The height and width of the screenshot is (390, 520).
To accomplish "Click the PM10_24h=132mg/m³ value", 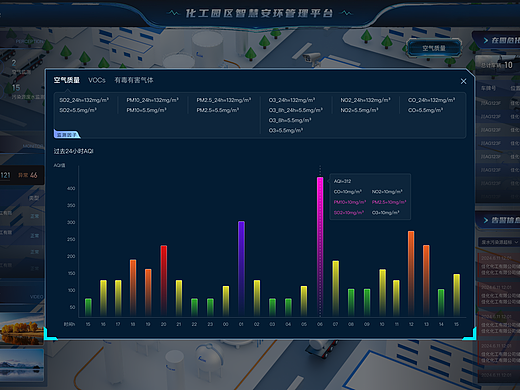I will click(x=152, y=100).
